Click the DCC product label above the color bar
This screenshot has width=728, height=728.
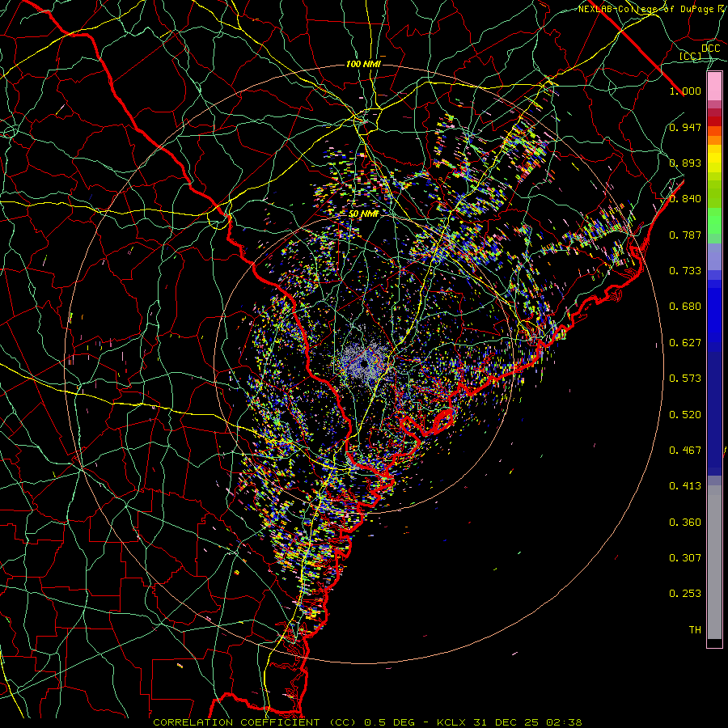point(710,49)
